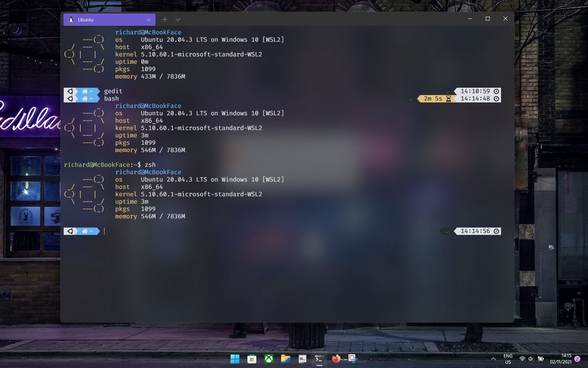Expand the hidden icons chevron in the tray

[493, 359]
